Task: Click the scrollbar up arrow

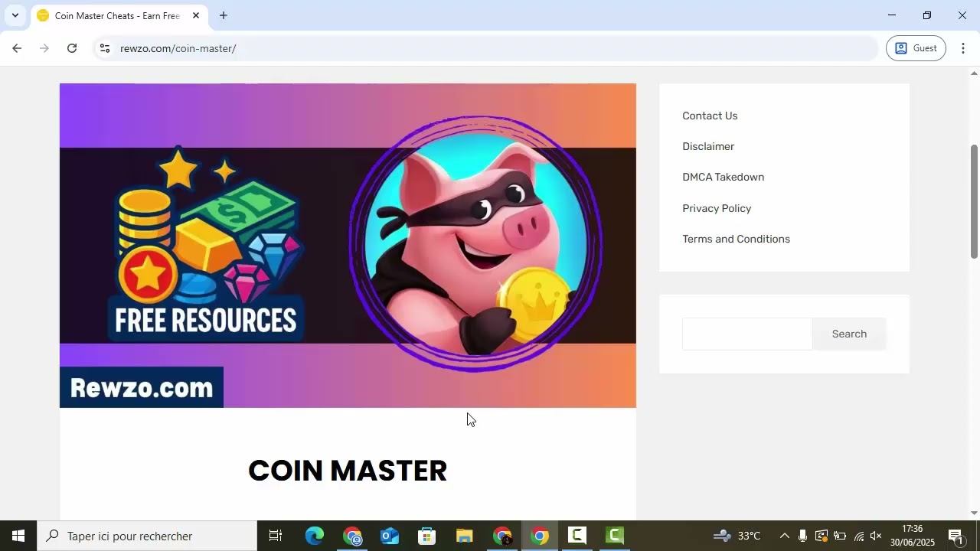Action: pos(974,73)
